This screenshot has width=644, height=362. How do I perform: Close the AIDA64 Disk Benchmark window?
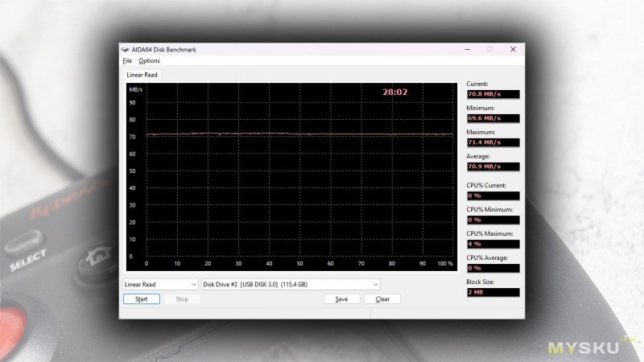[x=513, y=49]
